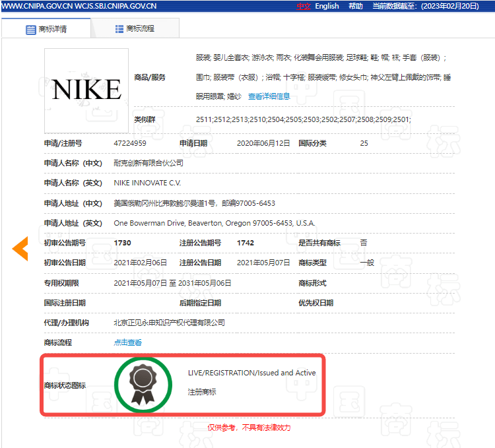Click the One Bowerman Drive address text
The width and height of the screenshot is (495, 448).
coord(214,223)
